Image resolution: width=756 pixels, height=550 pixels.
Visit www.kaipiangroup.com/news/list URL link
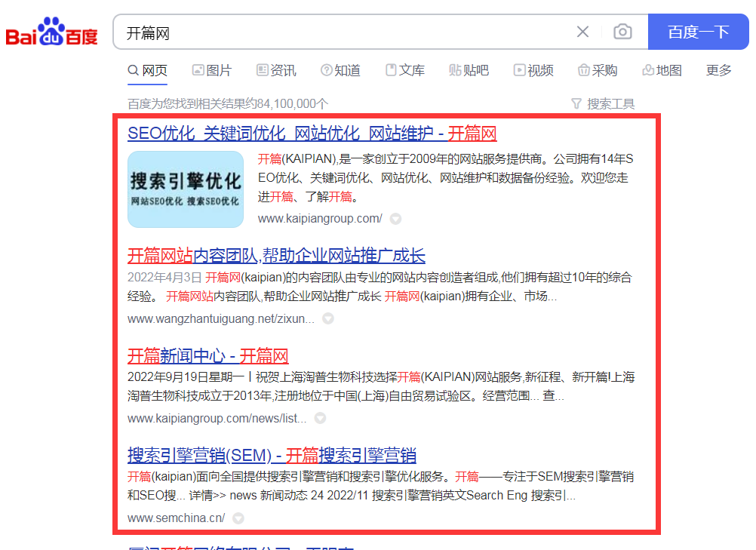[x=217, y=418]
